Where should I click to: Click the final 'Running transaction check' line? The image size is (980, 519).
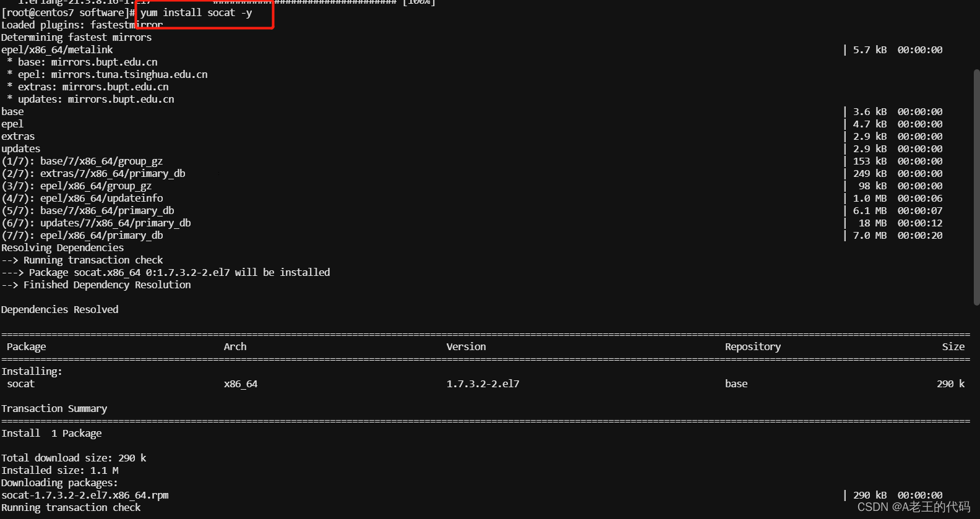(x=71, y=507)
